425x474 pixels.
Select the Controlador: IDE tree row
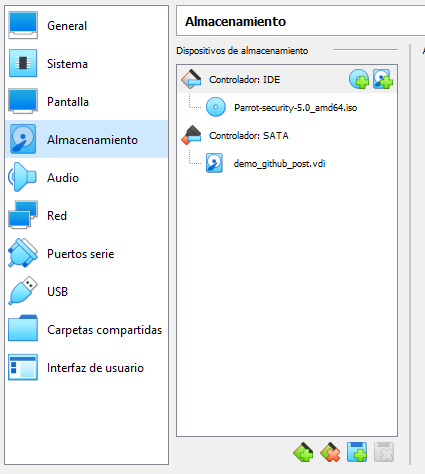pos(287,79)
